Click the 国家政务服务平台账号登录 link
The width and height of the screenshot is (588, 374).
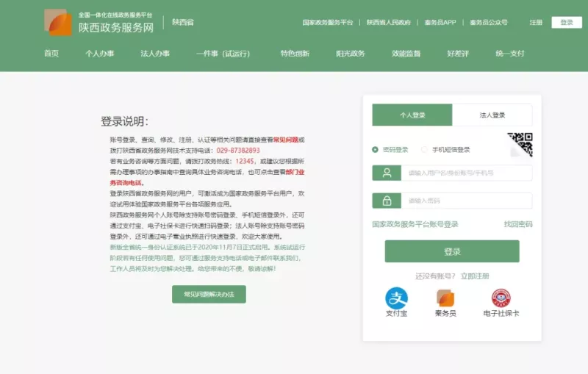(x=415, y=224)
